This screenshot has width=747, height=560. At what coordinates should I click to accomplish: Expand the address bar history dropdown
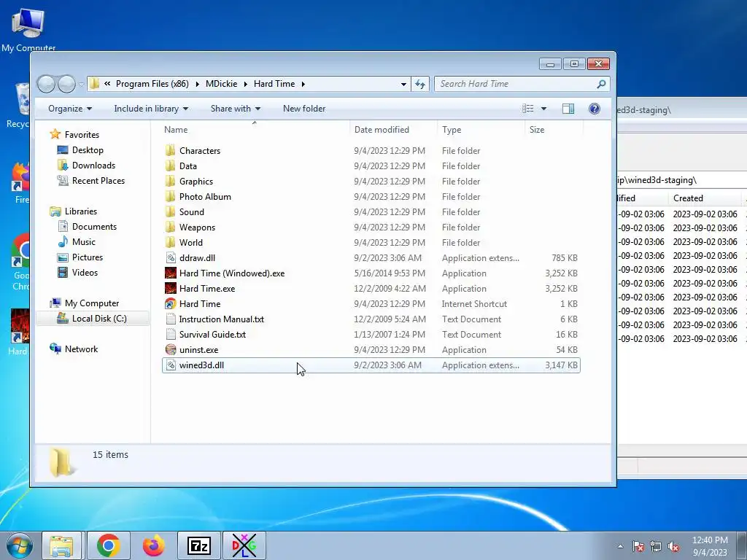(x=403, y=84)
